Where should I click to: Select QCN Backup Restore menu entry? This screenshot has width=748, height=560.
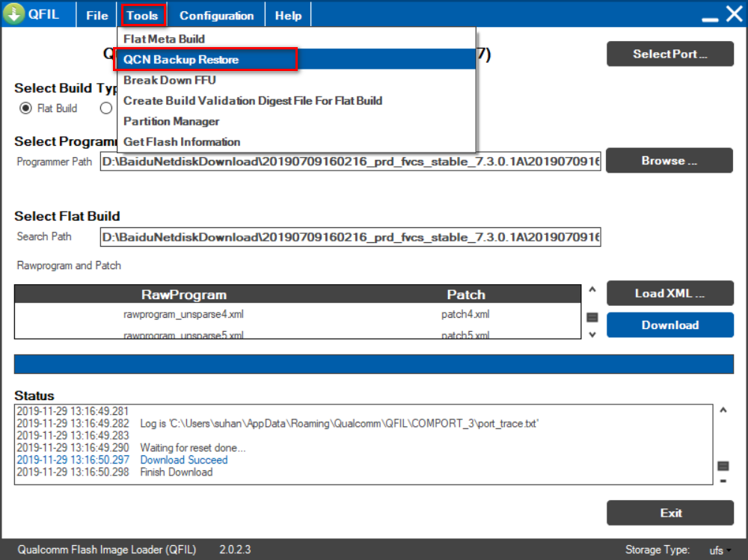(x=296, y=59)
